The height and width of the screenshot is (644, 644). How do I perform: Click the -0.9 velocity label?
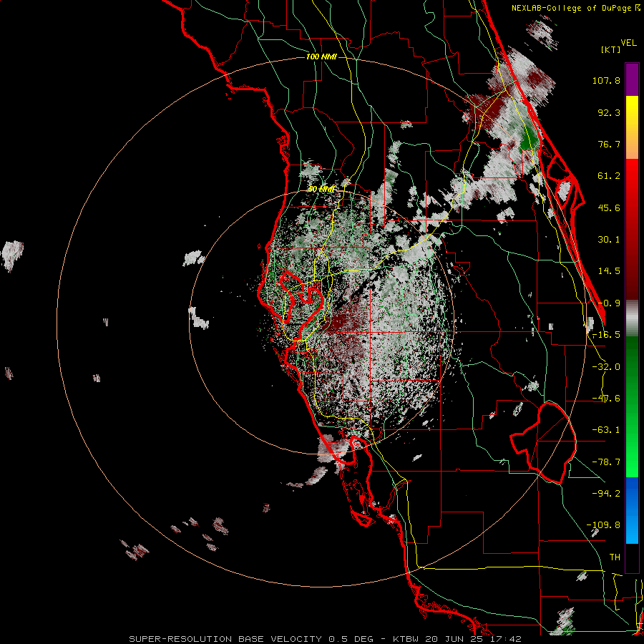click(609, 303)
